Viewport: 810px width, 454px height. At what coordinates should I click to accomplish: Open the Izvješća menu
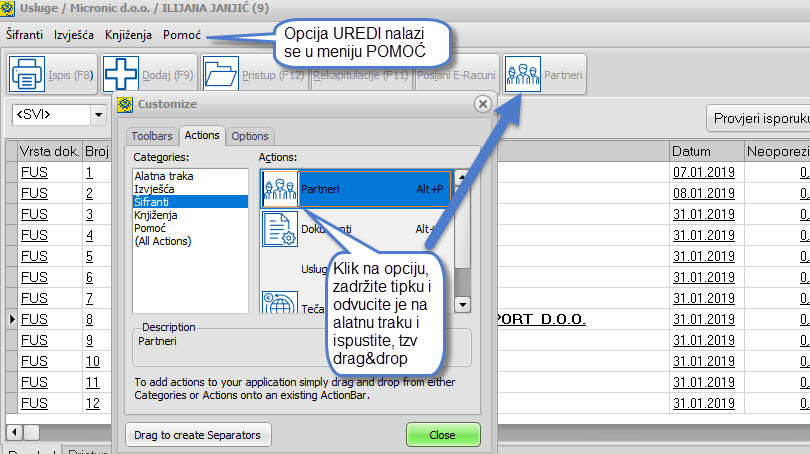coord(74,35)
